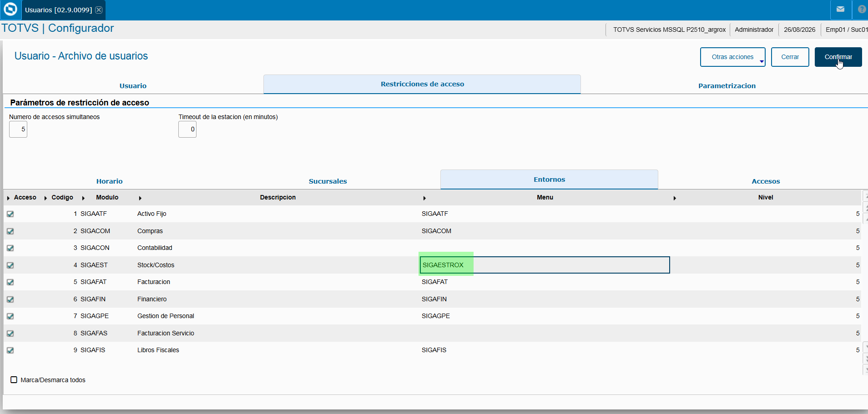Click the Financiero description cell
This screenshot has height=414, width=868.
pyautogui.click(x=152, y=299)
